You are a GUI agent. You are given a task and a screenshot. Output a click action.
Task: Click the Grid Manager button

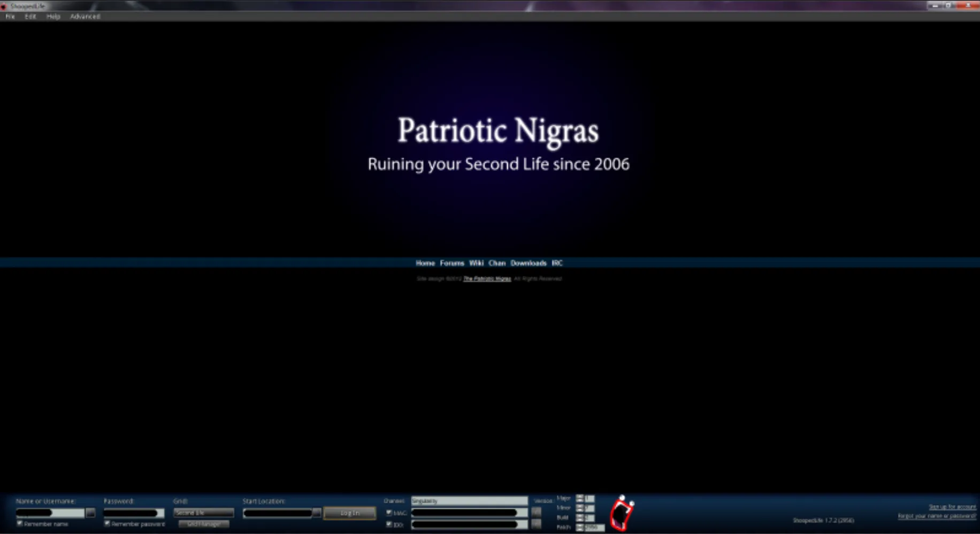coord(204,524)
